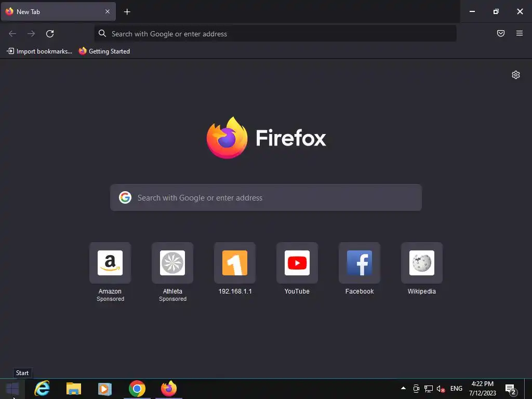This screenshot has width=532, height=399.
Task: Open the Amazon sponsored shortcut tile
Action: (x=110, y=263)
